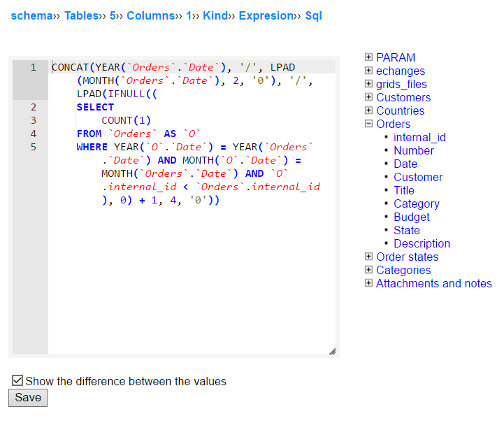
Task: Insert the State column of Orders
Action: (407, 230)
